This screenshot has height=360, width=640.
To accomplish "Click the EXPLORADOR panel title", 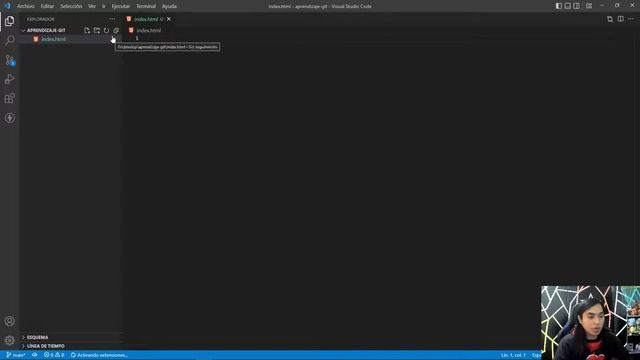I will (40, 19).
